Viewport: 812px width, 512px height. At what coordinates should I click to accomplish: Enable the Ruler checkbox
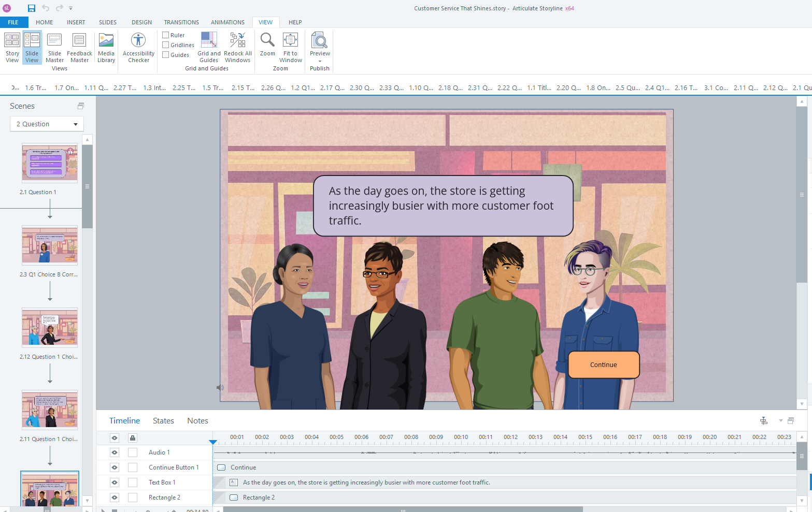pyautogui.click(x=166, y=35)
